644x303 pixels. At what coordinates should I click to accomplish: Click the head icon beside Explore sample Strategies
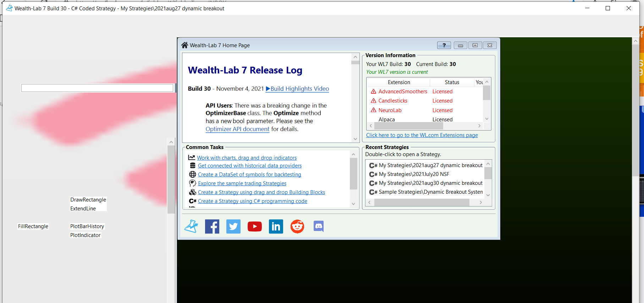coord(193,183)
